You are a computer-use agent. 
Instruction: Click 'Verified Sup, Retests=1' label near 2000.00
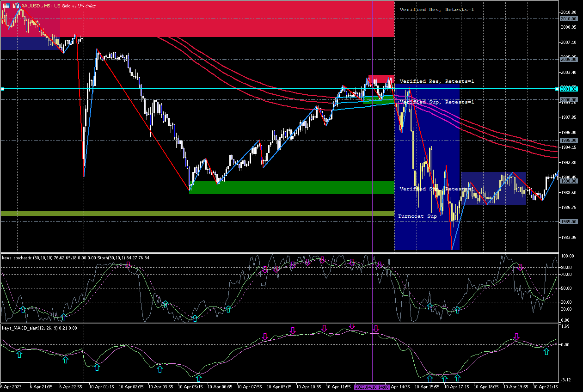click(x=437, y=102)
